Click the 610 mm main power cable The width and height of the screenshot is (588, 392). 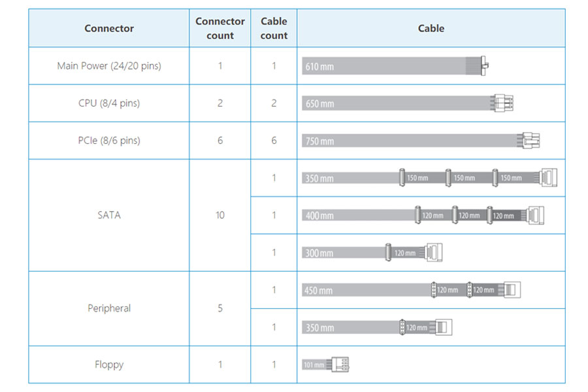click(391, 65)
